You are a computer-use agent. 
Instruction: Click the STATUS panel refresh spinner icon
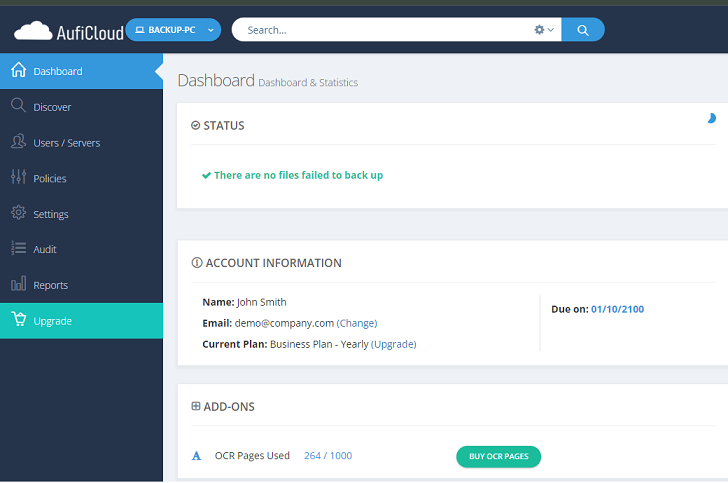coord(711,118)
